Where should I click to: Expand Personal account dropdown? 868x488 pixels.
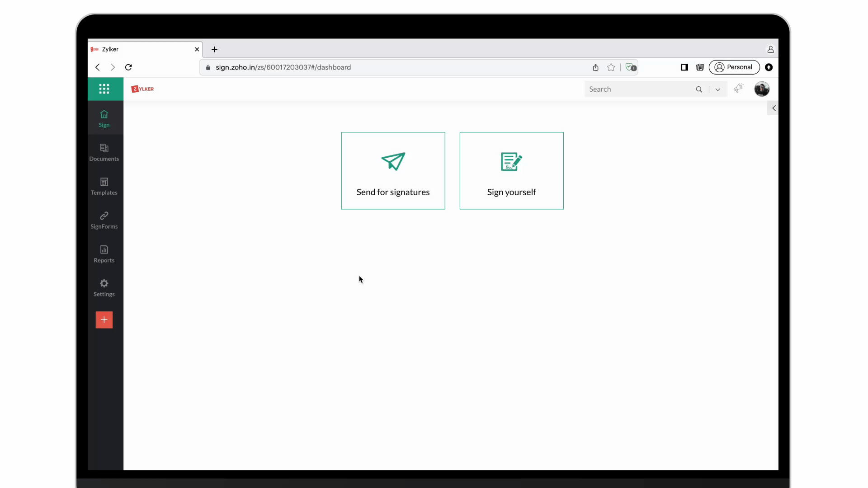tap(735, 67)
